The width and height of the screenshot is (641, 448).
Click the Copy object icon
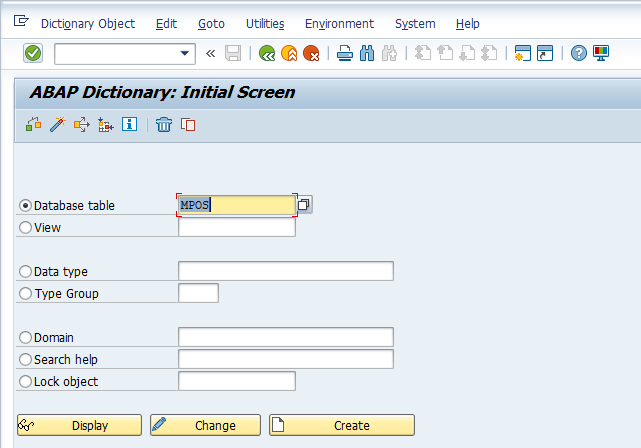pyautogui.click(x=188, y=125)
